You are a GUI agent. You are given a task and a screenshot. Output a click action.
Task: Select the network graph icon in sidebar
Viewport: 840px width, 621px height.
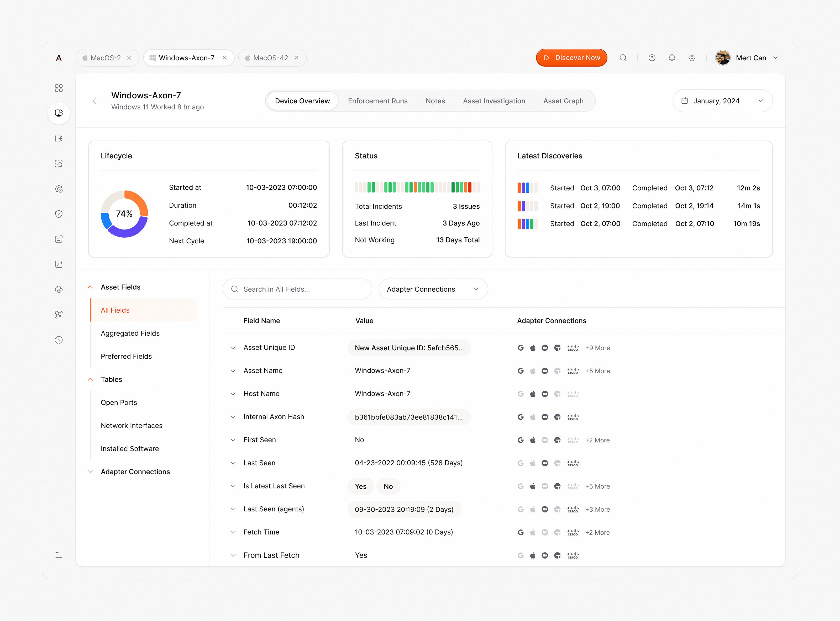click(59, 314)
